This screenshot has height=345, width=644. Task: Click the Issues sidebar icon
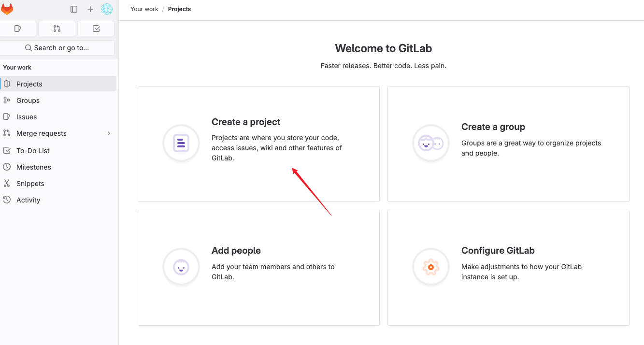[x=7, y=117]
